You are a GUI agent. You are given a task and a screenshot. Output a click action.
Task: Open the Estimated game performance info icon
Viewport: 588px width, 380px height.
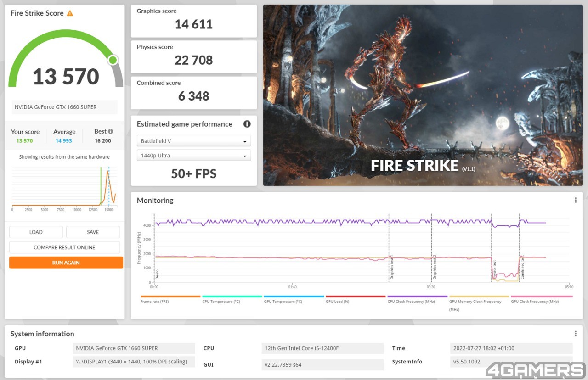(247, 124)
